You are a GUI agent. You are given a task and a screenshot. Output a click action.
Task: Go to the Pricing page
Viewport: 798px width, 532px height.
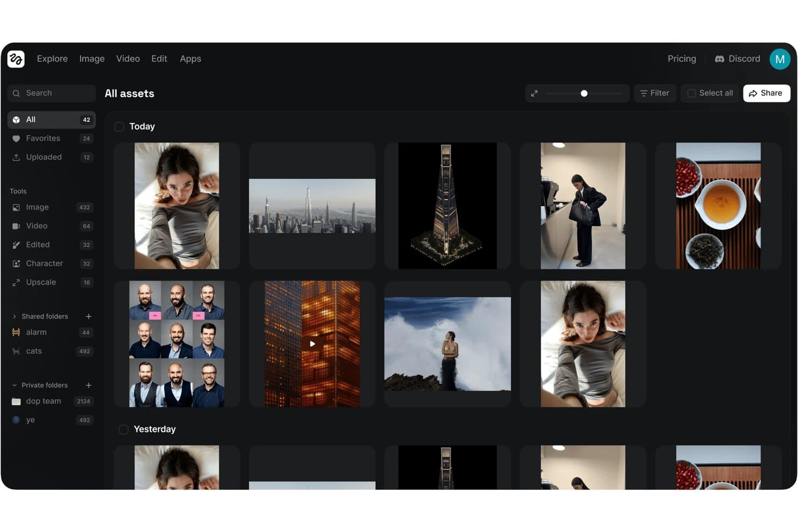[x=682, y=59]
